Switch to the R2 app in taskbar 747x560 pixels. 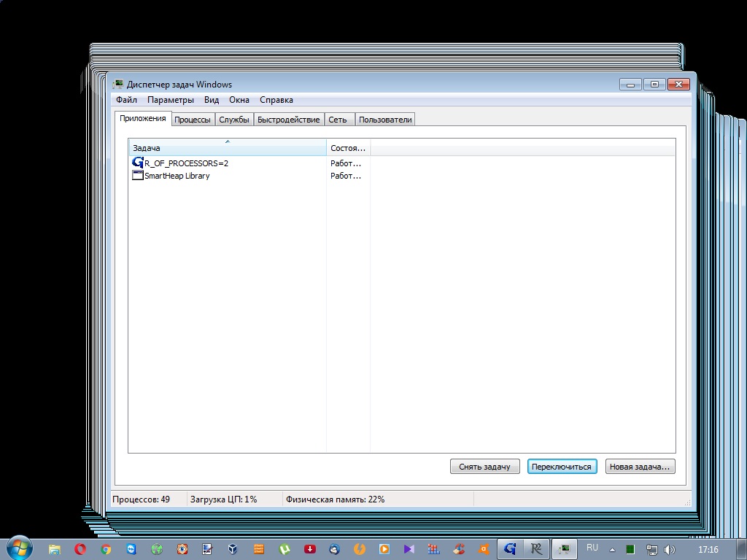coord(536,549)
